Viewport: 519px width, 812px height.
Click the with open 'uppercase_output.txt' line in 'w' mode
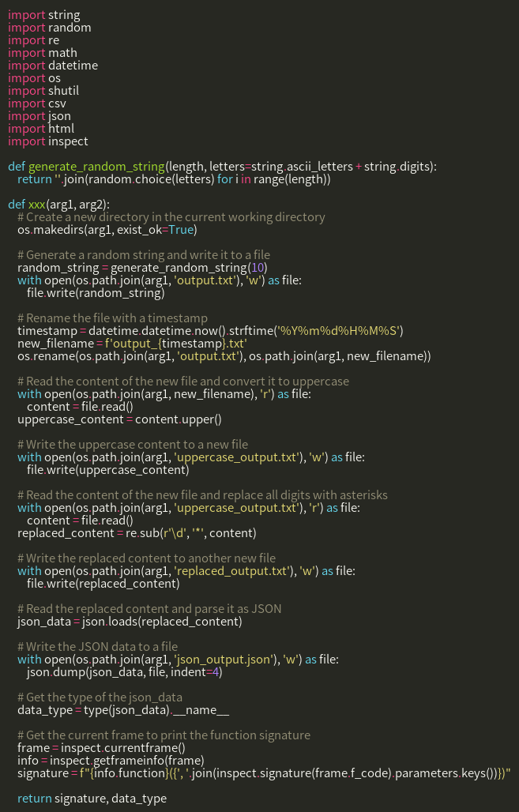pyautogui.click(x=191, y=457)
